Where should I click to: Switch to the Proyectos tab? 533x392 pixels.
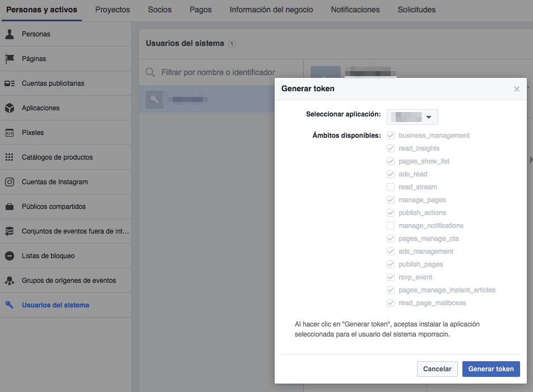(x=112, y=10)
